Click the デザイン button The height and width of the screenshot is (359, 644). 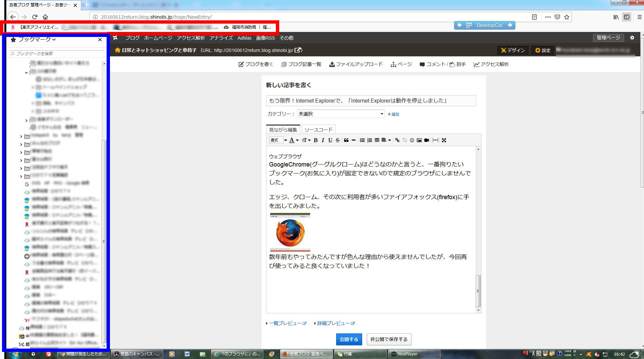coord(513,50)
